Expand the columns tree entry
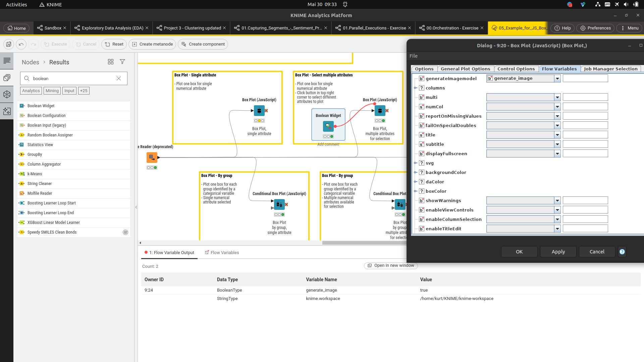The image size is (644, 362). coord(415,88)
